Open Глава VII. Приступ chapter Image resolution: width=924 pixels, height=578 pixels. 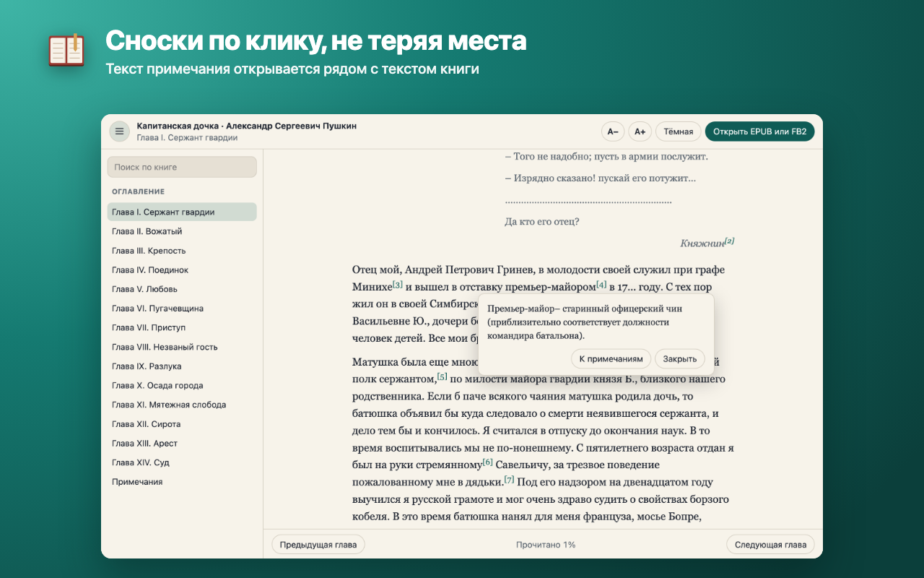tap(182, 328)
